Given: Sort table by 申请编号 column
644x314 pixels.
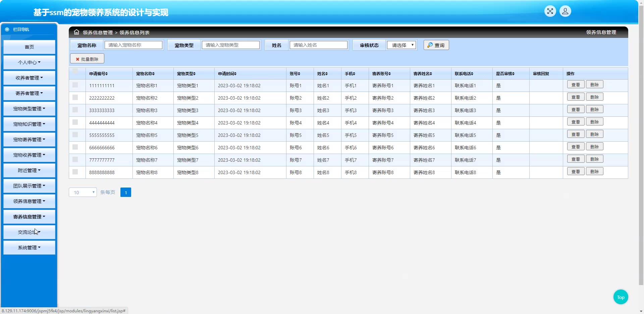Looking at the screenshot, I should click(98, 74).
